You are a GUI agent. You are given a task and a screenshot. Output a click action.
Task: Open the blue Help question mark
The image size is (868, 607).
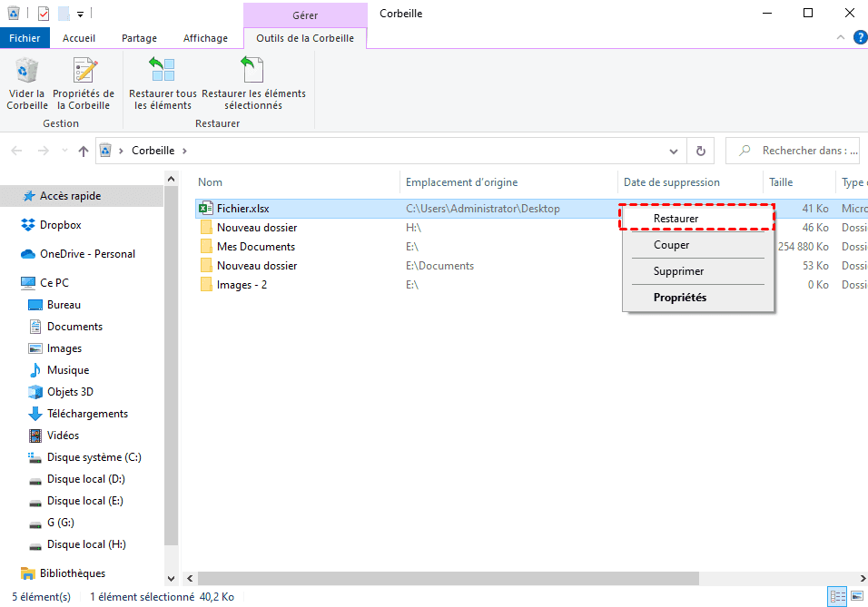[x=860, y=37]
